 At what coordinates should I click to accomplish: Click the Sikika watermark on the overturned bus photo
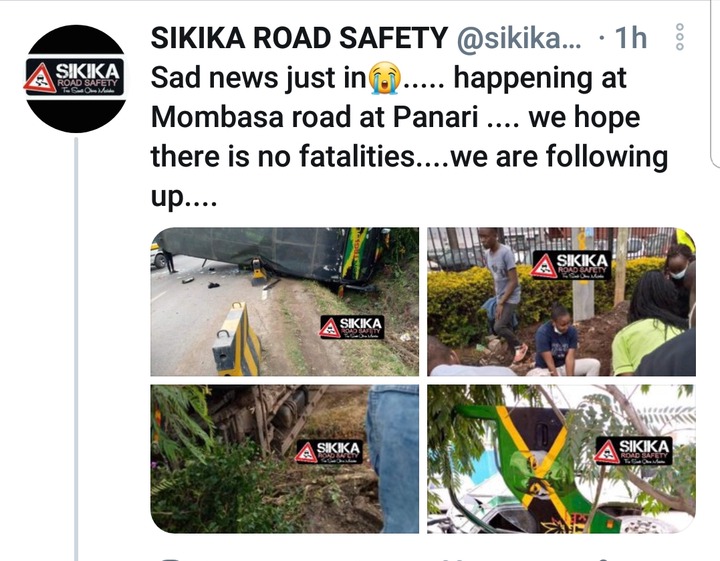[352, 328]
